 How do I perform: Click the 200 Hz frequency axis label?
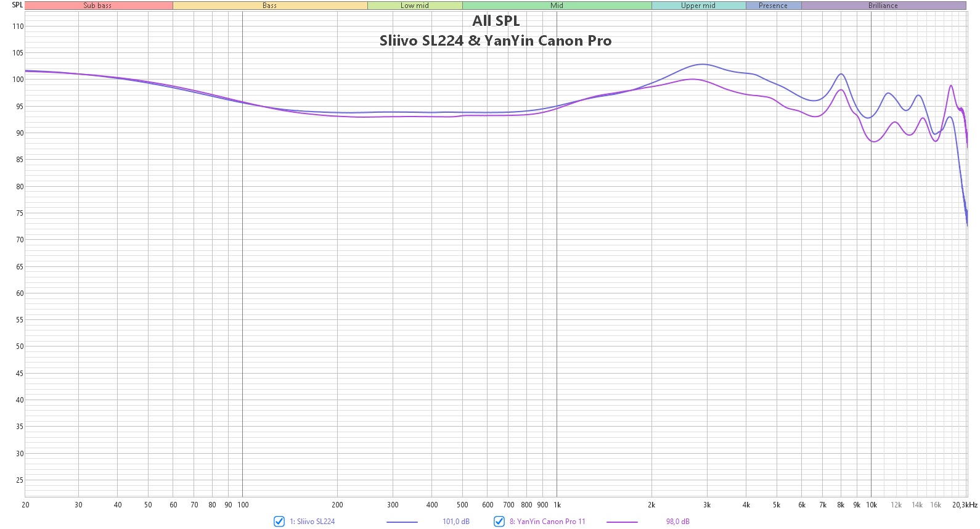[337, 505]
